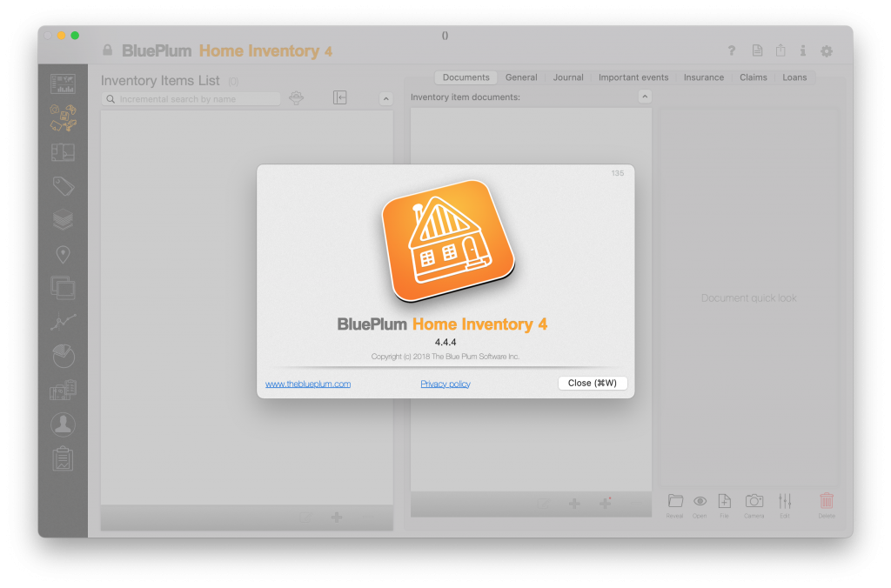Open the filter funnel settings icon

point(296,97)
